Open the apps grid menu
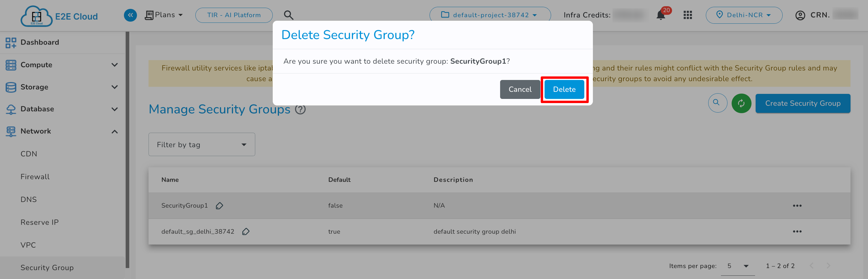 tap(687, 15)
